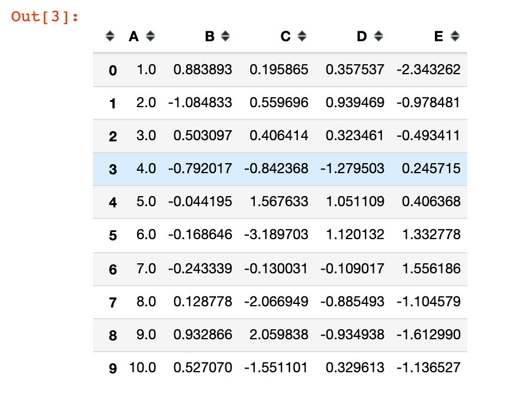Screen dimensions: 532x397
Task: Click cell 2.059838
Action: pyautogui.click(x=279, y=335)
